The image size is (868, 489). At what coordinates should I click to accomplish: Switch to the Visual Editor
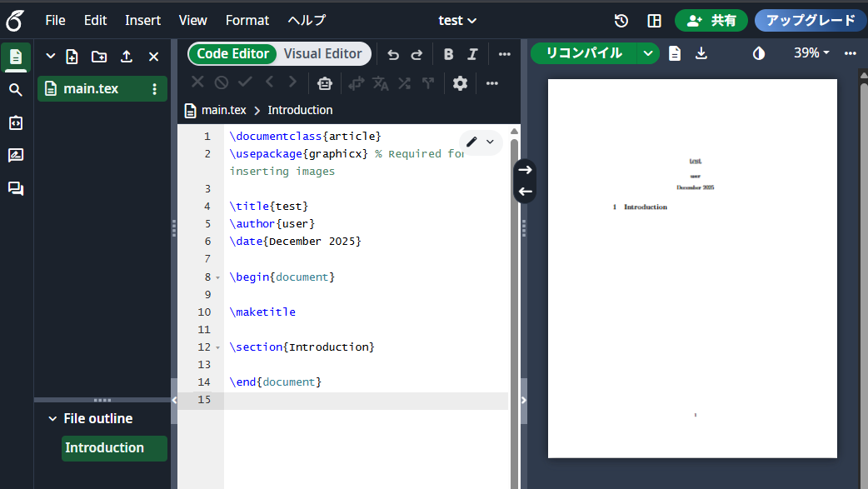pos(323,52)
